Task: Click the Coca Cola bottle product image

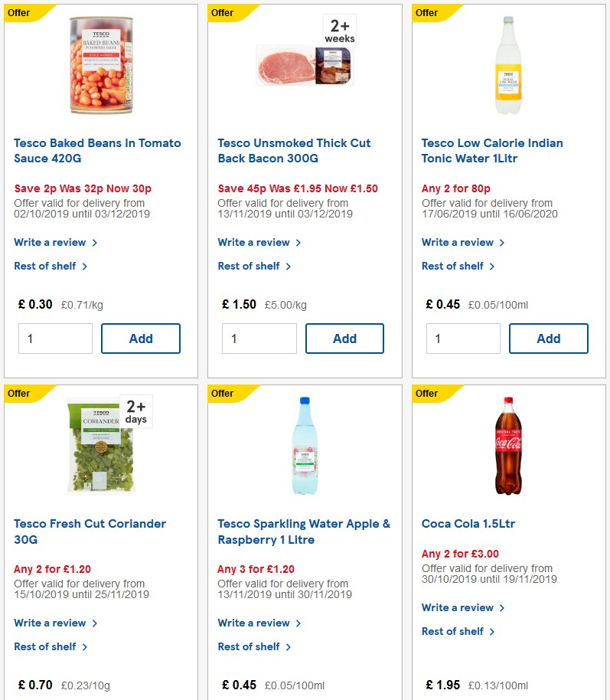Action: [507, 448]
